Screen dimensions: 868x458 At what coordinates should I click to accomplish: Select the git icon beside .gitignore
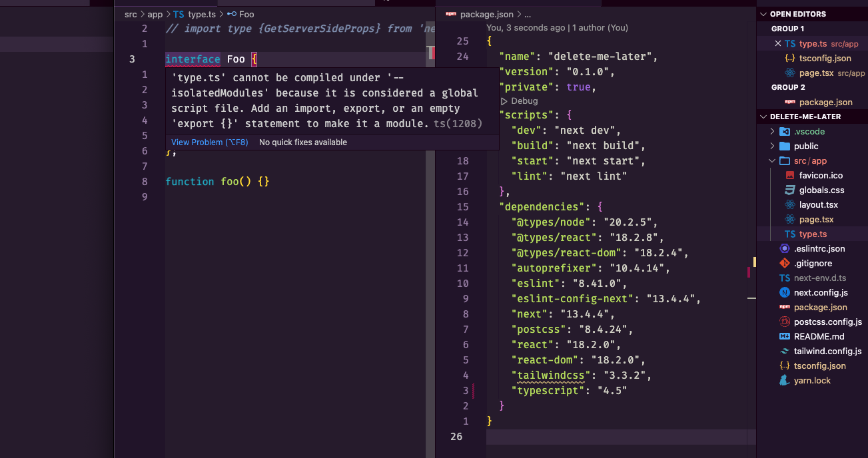783,263
